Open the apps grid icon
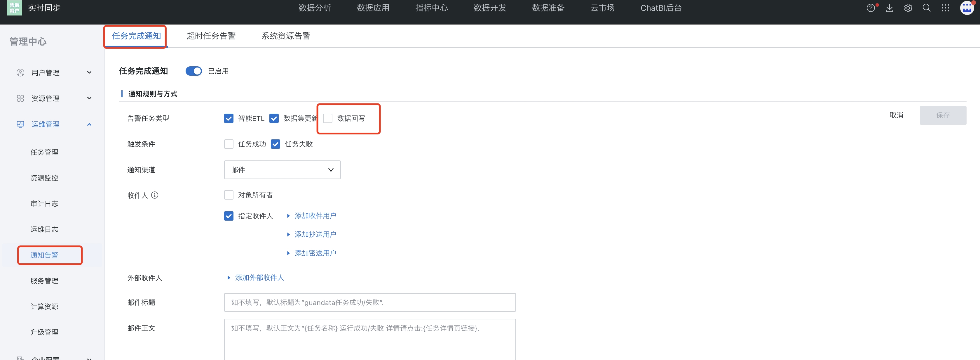 pos(945,8)
